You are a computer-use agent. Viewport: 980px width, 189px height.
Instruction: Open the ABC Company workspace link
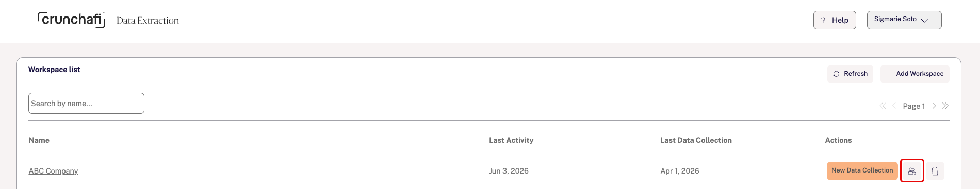(x=53, y=171)
